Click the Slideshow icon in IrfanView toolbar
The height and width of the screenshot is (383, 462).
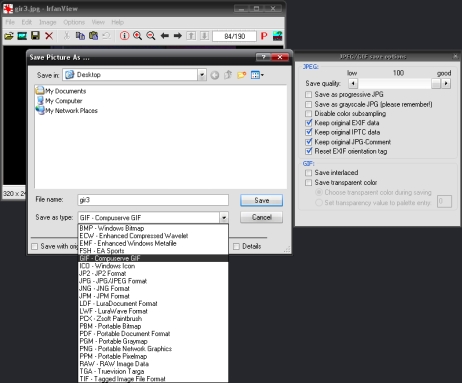[22, 36]
